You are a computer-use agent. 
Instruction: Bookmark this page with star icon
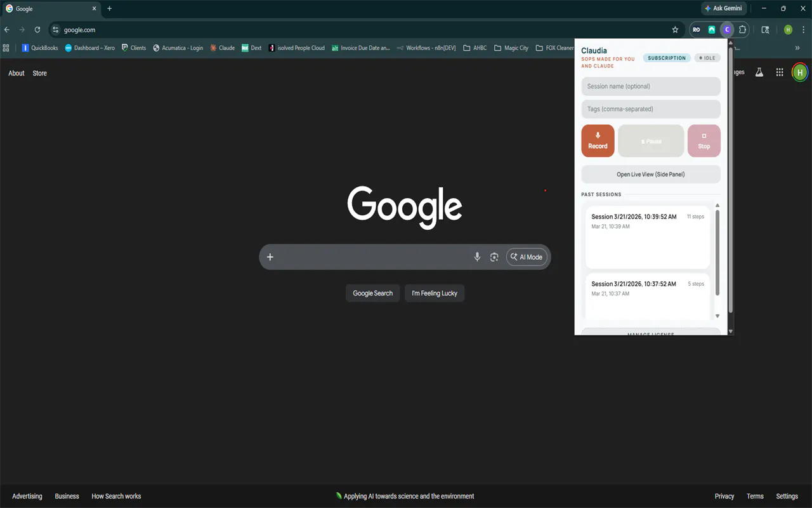(675, 30)
